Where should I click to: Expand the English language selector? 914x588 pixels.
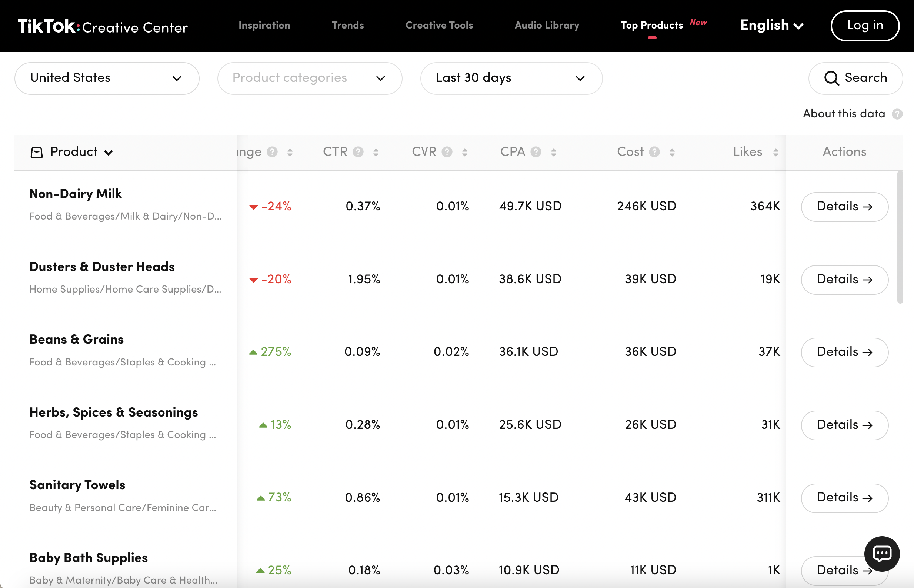pyautogui.click(x=771, y=25)
